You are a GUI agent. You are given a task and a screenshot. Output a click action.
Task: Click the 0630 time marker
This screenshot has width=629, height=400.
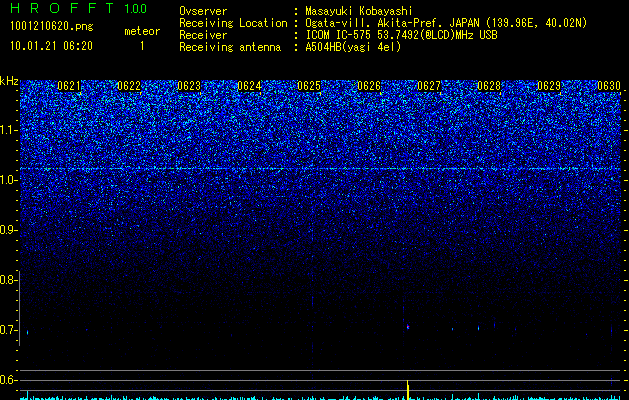click(609, 86)
